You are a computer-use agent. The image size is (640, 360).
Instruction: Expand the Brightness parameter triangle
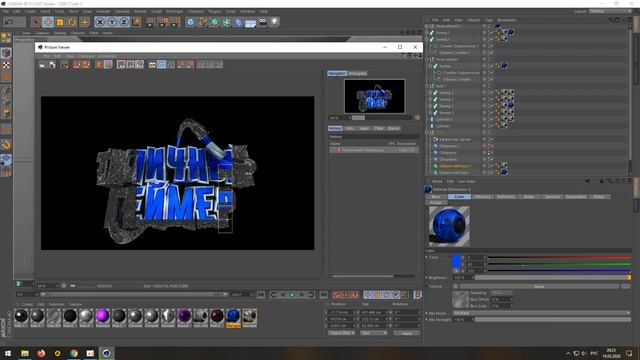tap(427, 278)
